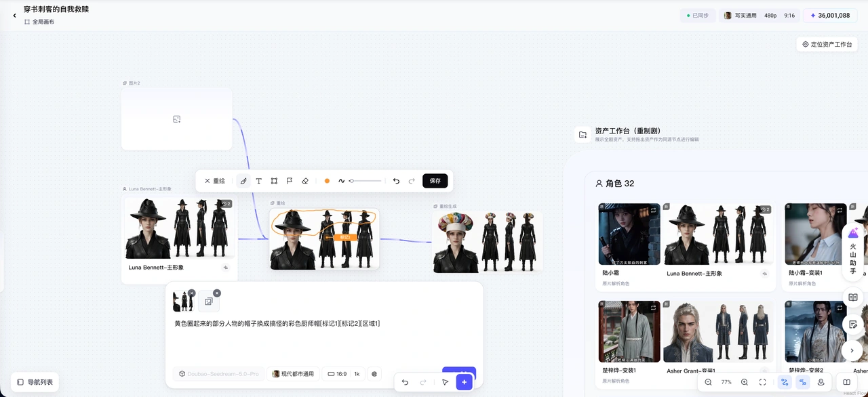
Task: Select the 重绘 node with orange markings
Action: tap(324, 238)
